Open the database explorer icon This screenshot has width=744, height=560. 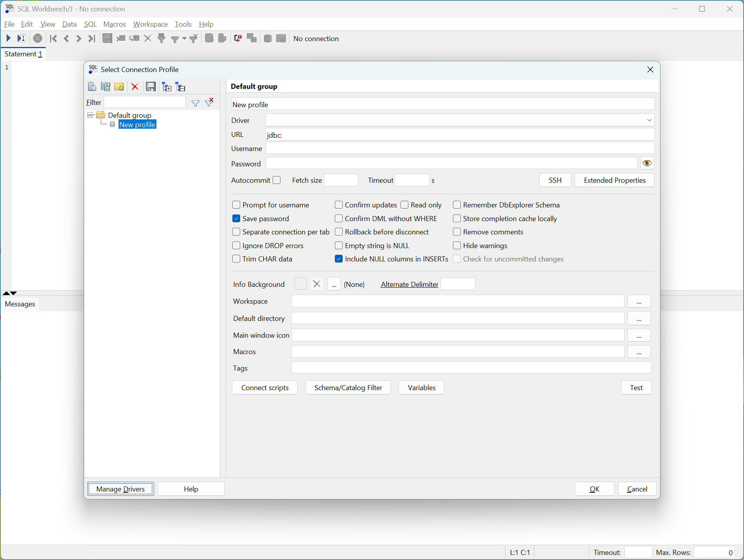point(268,38)
